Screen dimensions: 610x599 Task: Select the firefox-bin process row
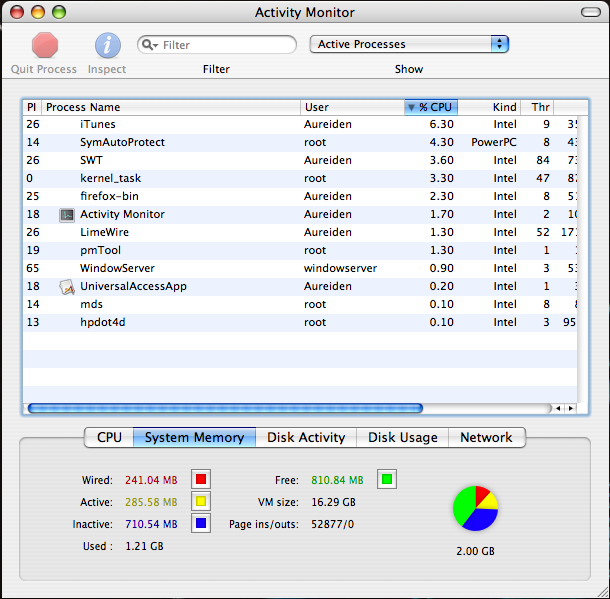click(300, 196)
